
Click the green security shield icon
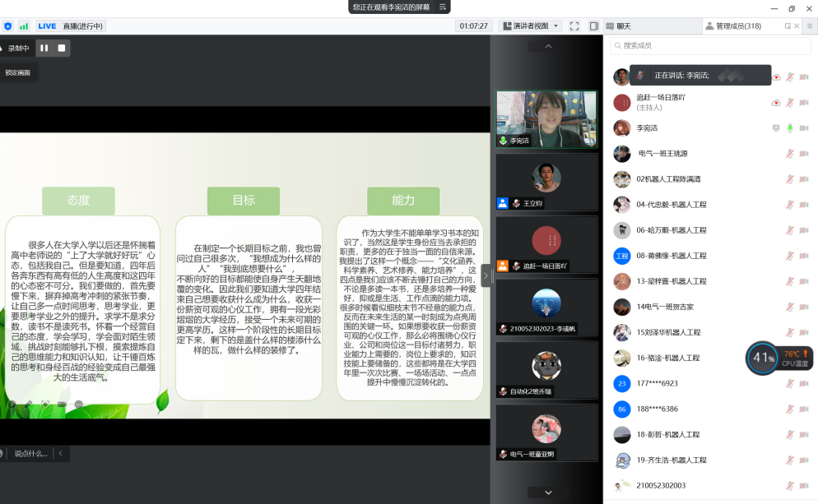point(8,26)
